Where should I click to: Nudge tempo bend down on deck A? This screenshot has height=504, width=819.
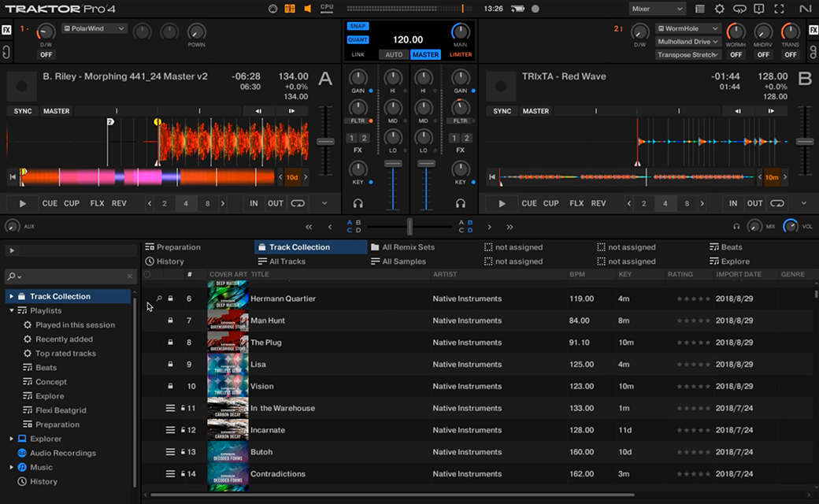click(258, 111)
